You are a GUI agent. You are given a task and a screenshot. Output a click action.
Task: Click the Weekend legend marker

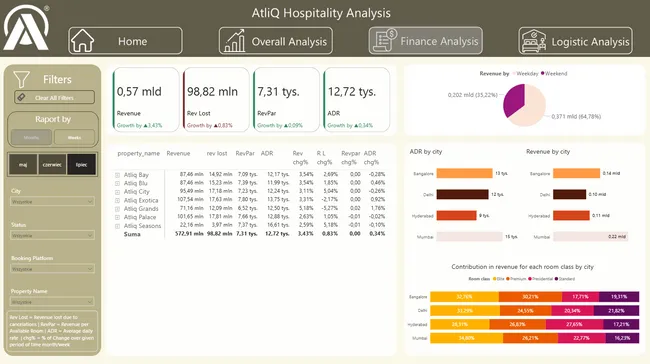[x=543, y=73]
